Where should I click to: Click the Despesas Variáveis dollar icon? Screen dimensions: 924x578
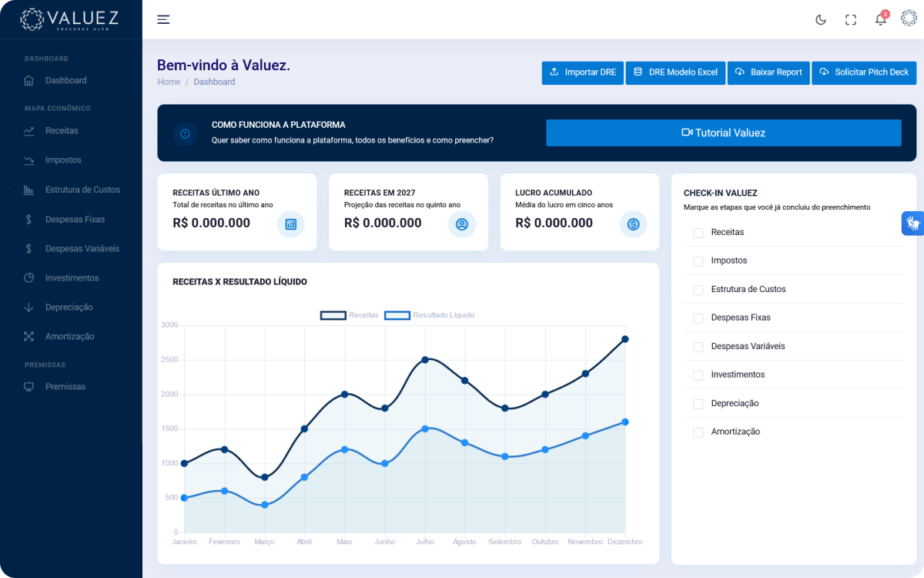point(28,249)
